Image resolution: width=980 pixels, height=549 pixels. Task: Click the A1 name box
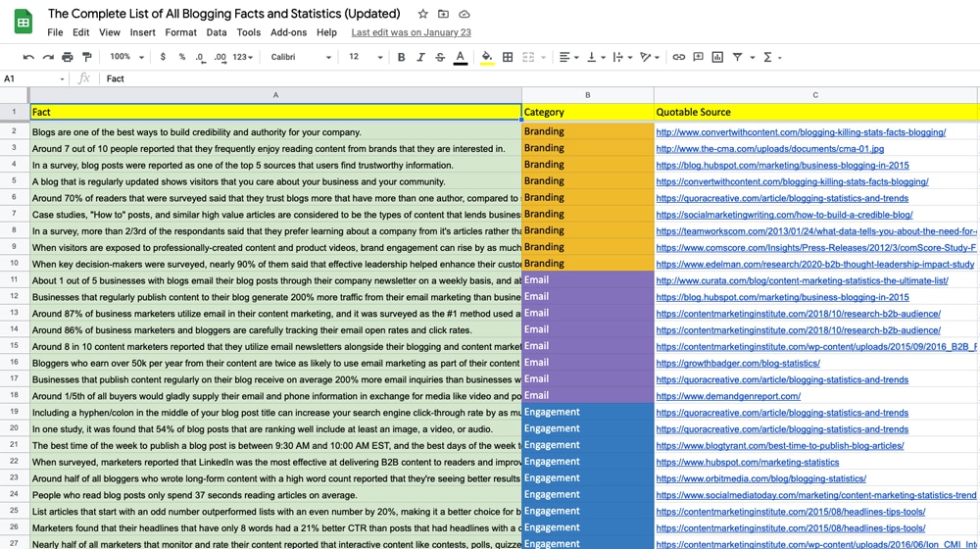tap(33, 78)
